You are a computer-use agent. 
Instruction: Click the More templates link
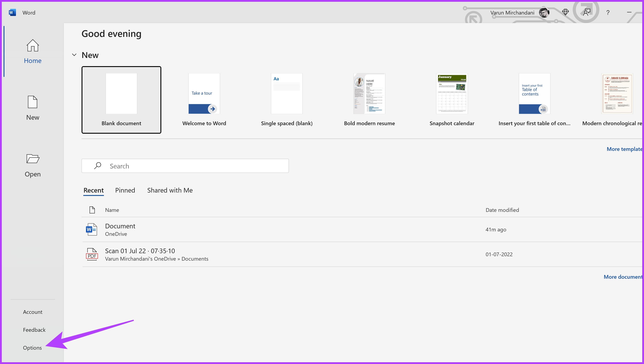(x=624, y=149)
